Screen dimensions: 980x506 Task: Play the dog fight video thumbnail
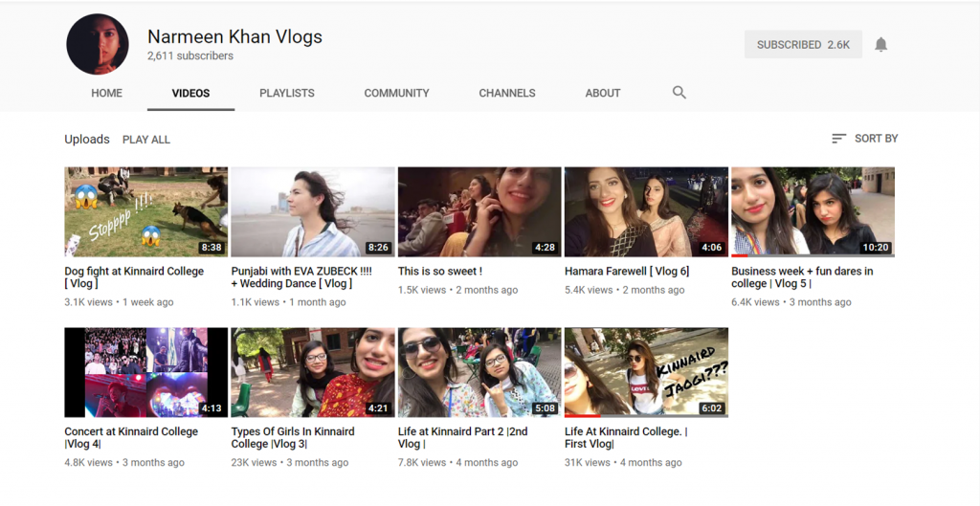pos(145,211)
